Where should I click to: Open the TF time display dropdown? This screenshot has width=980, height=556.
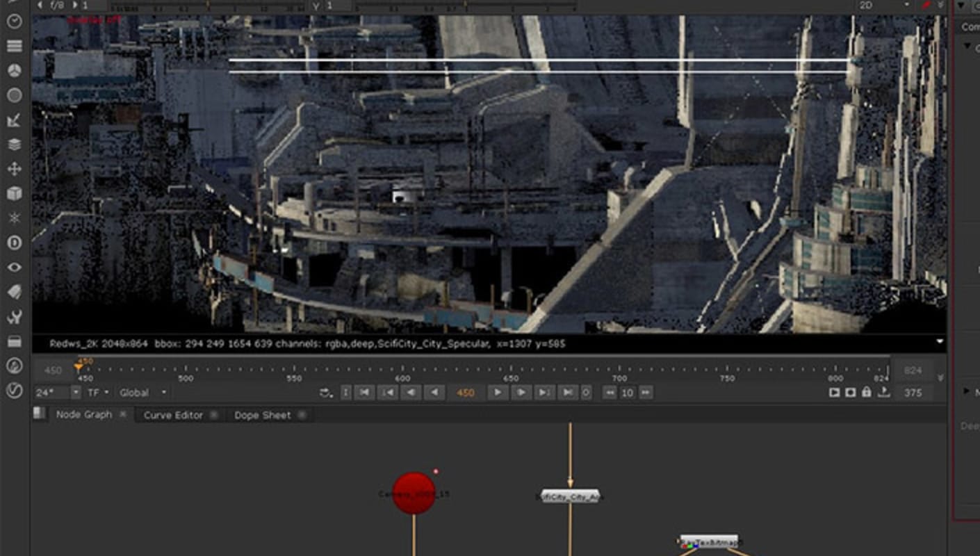tap(98, 393)
